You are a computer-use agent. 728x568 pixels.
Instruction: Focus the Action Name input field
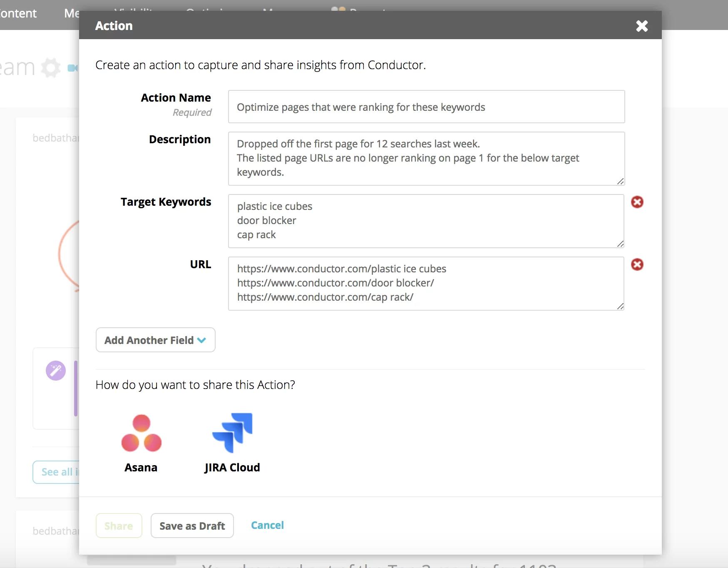(x=426, y=107)
